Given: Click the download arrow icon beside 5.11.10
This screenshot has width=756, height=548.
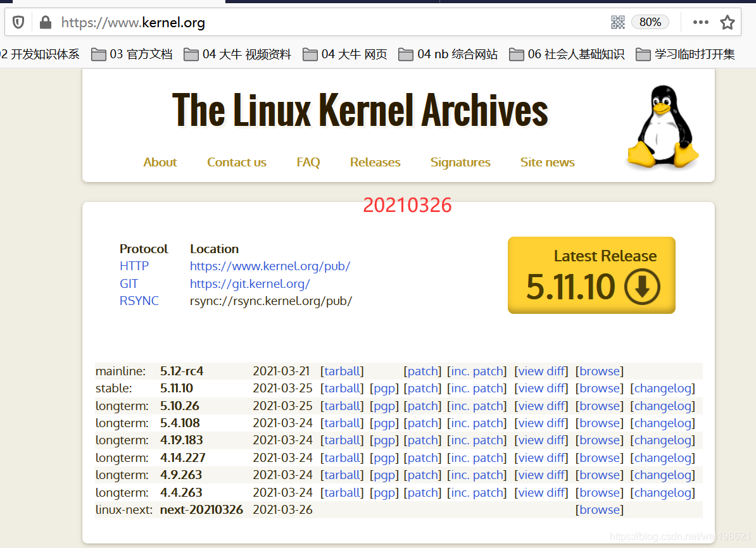Looking at the screenshot, I should 642,287.
